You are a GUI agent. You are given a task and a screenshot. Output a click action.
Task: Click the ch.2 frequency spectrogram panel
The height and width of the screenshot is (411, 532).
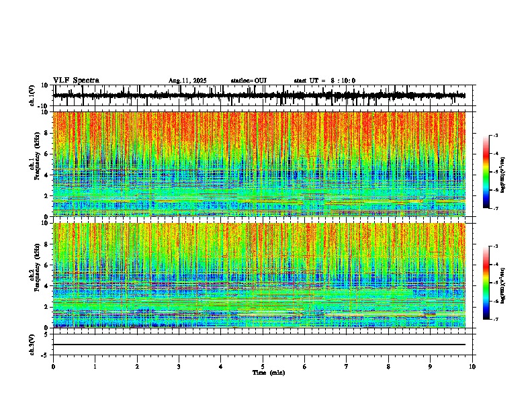tap(259, 275)
